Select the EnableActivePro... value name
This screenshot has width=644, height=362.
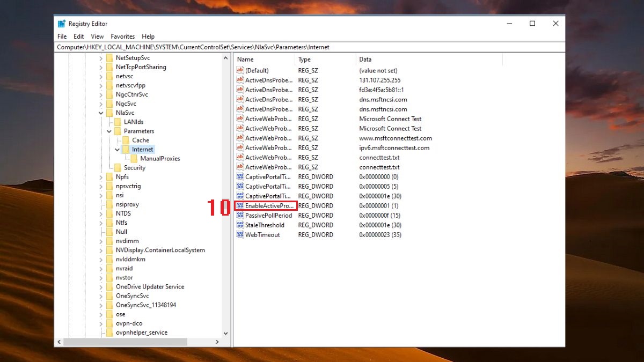click(269, 205)
